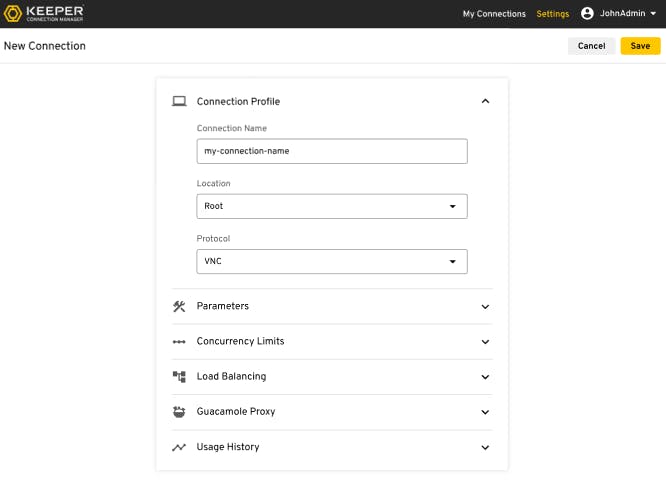This screenshot has width=666, height=490.
Task: Expand the Guacamole Proxy chevron
Action: 485,412
